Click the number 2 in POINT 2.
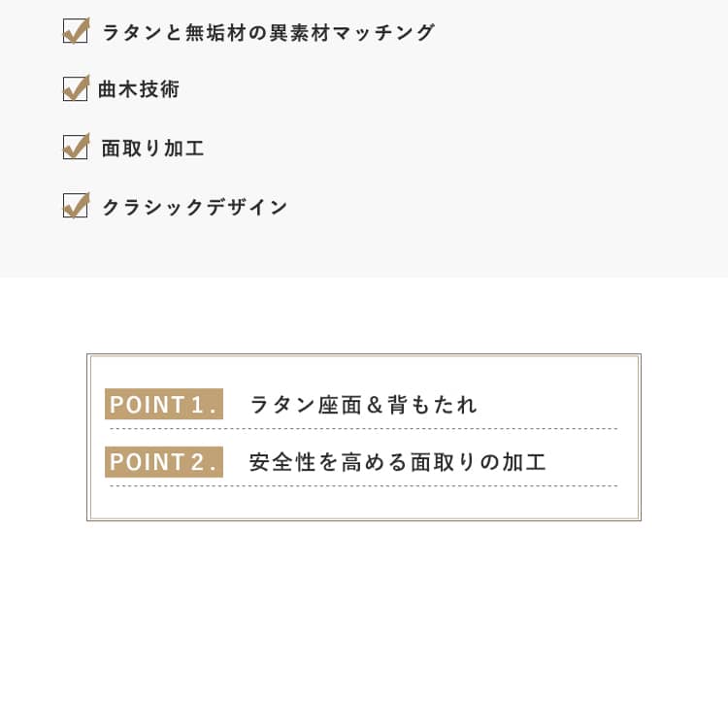This screenshot has width=728, height=728. [x=197, y=462]
